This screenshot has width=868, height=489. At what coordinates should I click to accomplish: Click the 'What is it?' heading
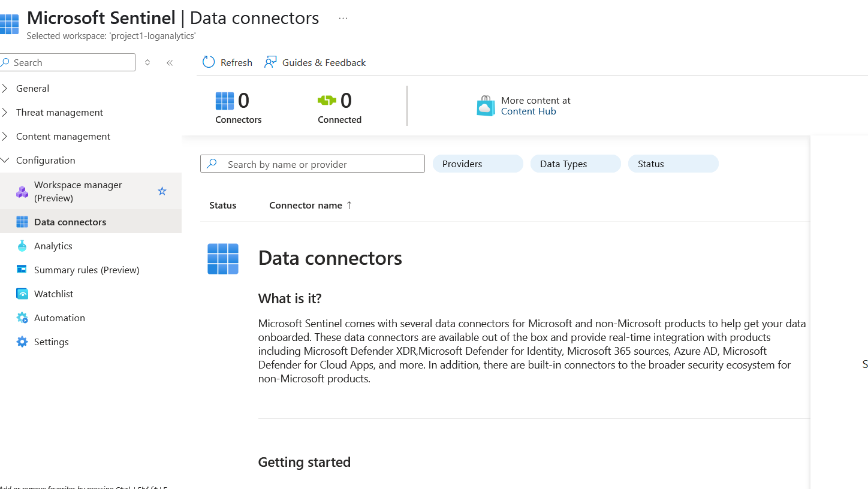click(290, 298)
